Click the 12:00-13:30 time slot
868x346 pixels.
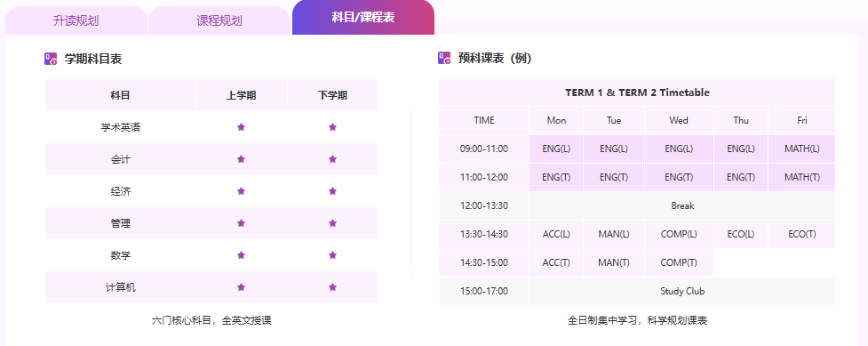[x=484, y=205]
